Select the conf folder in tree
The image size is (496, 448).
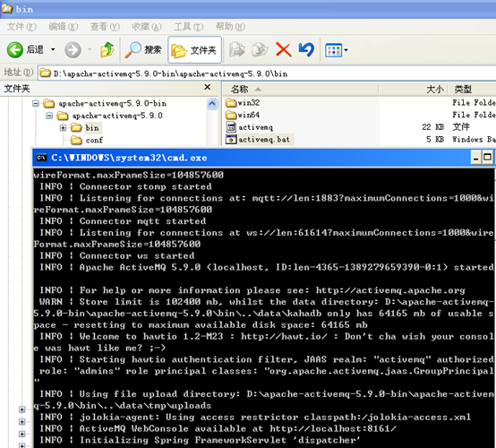click(94, 140)
